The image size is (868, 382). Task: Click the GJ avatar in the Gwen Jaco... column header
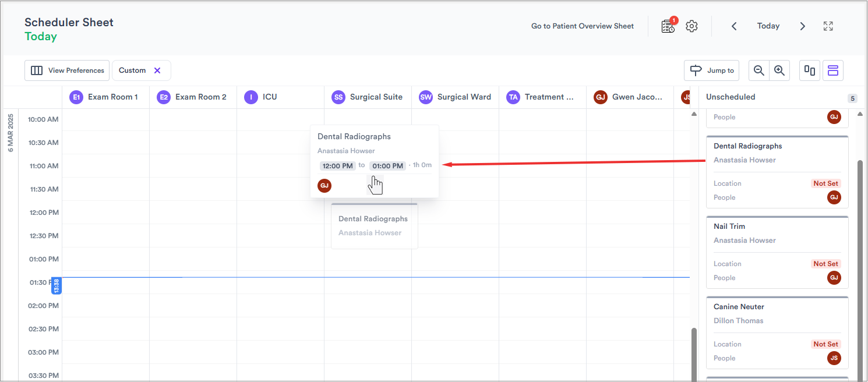click(x=601, y=97)
